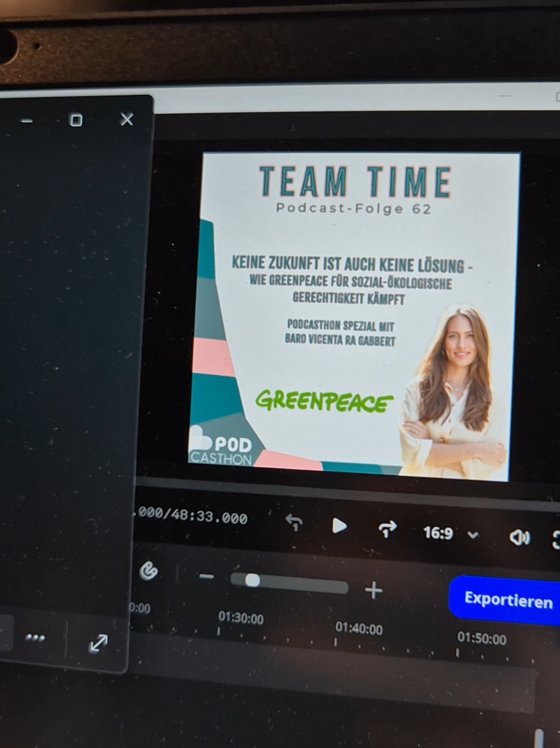The width and height of the screenshot is (560, 748).
Task: Click the timeline zoom slider handle
Action: click(252, 580)
